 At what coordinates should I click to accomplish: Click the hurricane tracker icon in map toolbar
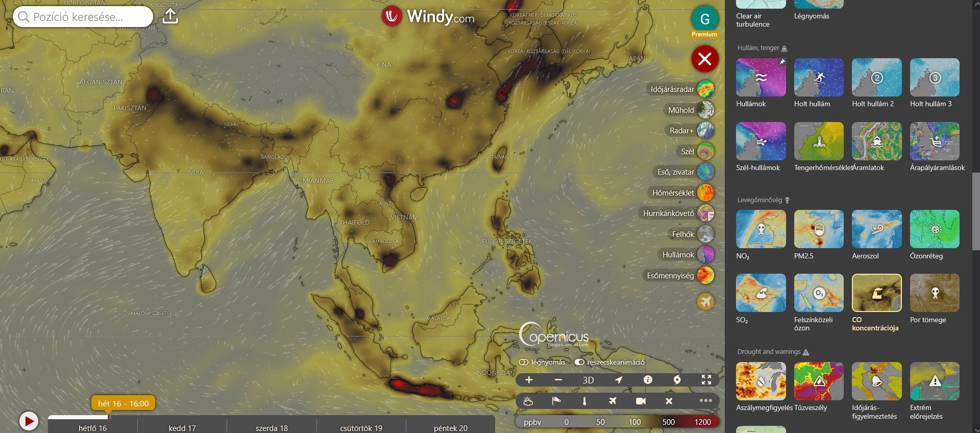coord(677,380)
